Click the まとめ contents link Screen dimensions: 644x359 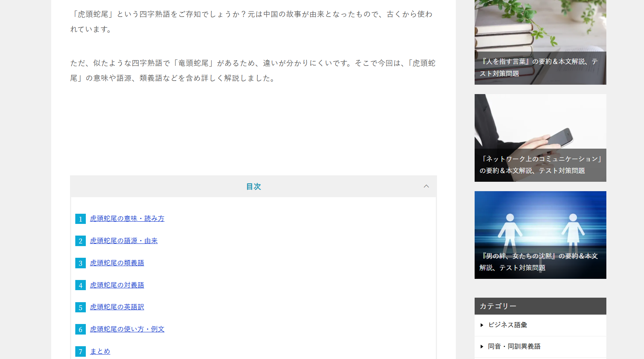(x=100, y=351)
